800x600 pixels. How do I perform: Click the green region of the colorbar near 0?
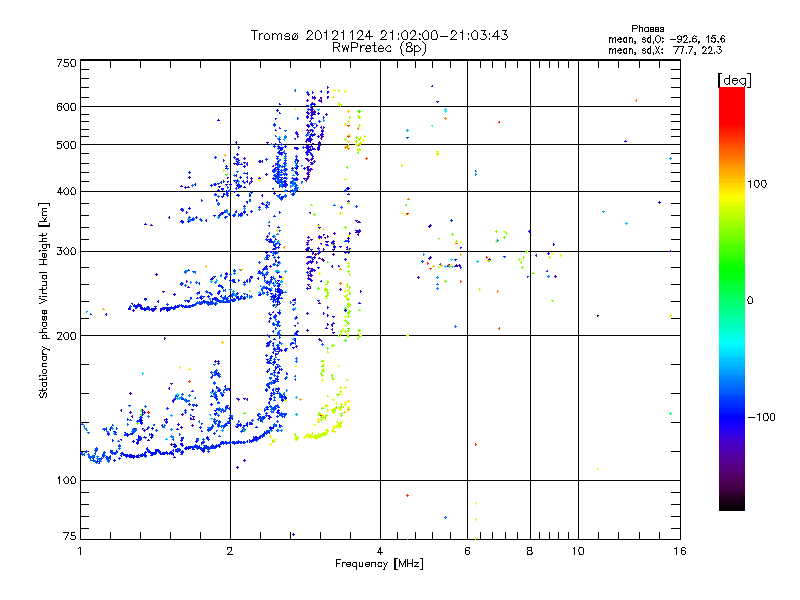click(732, 286)
